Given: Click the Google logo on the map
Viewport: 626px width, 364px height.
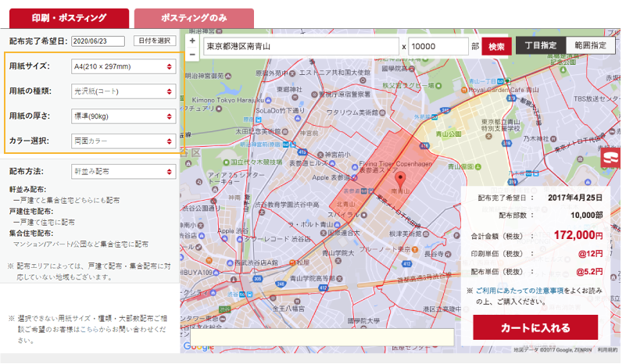Looking at the screenshot, I should click(x=198, y=346).
